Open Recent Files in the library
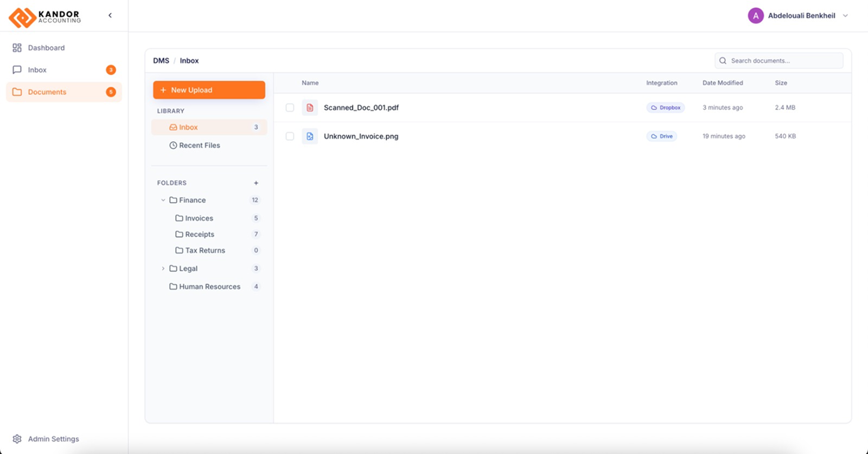The image size is (868, 454). click(x=199, y=146)
